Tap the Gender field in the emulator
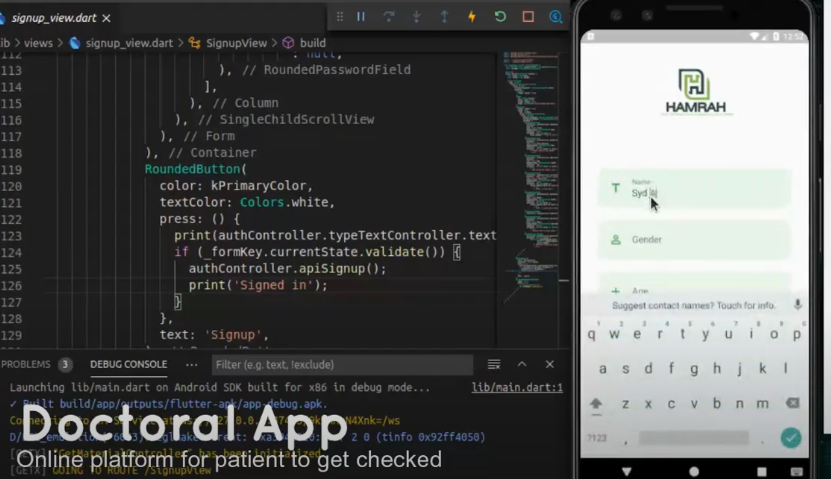Viewport: 831px width, 479px height. pos(694,240)
